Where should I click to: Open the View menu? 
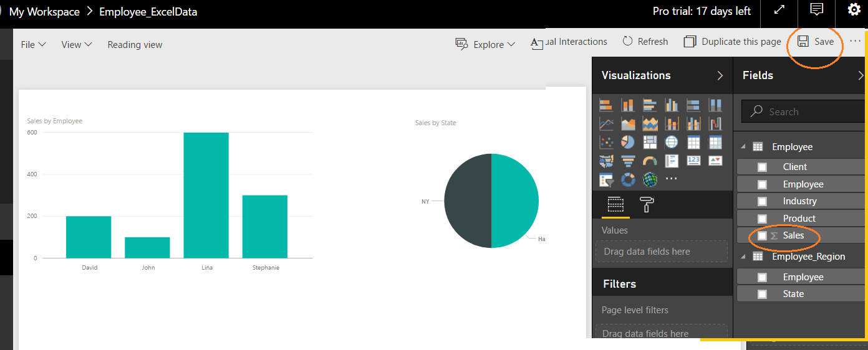coord(76,44)
